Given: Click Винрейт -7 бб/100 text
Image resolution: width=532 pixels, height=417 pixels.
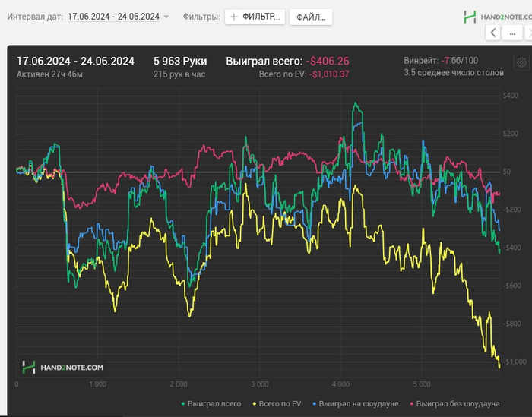Looking at the screenshot, I should tap(441, 61).
